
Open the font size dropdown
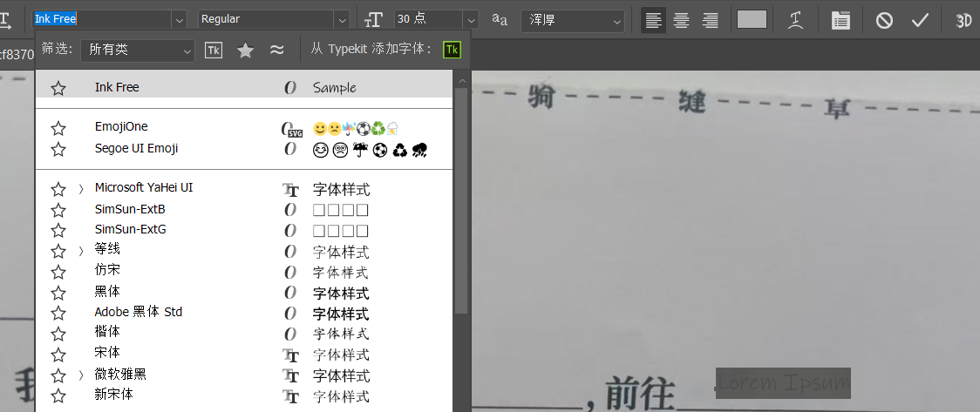pos(471,20)
